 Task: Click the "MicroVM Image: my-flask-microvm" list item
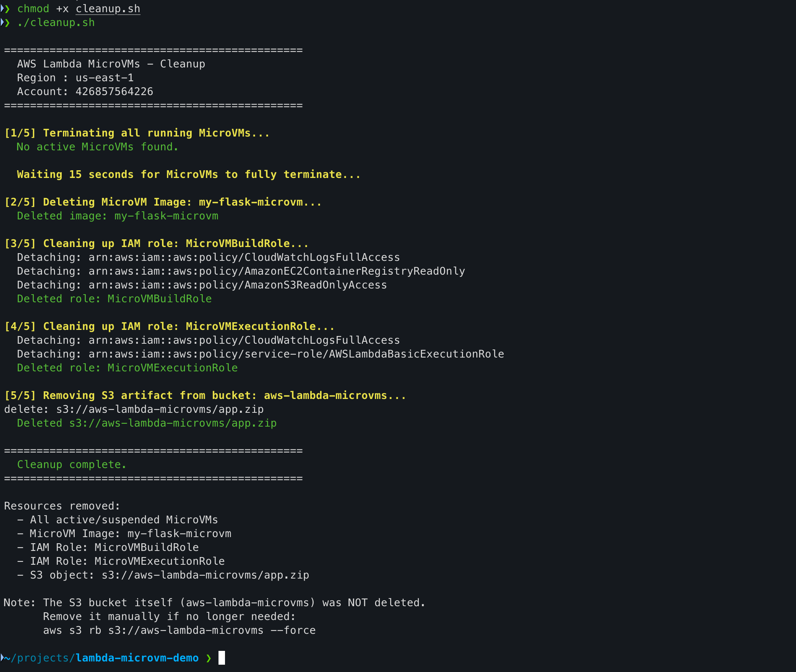tap(124, 533)
